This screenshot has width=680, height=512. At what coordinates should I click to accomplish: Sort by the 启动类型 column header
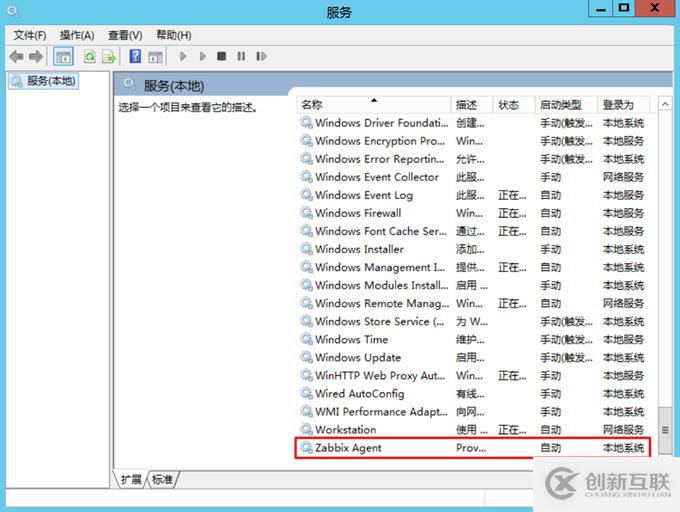[x=566, y=104]
